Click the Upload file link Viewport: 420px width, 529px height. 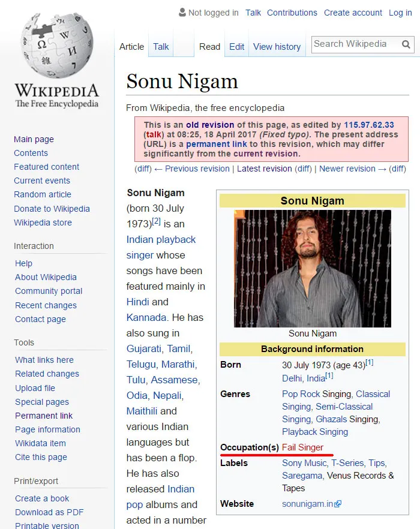[x=35, y=388]
